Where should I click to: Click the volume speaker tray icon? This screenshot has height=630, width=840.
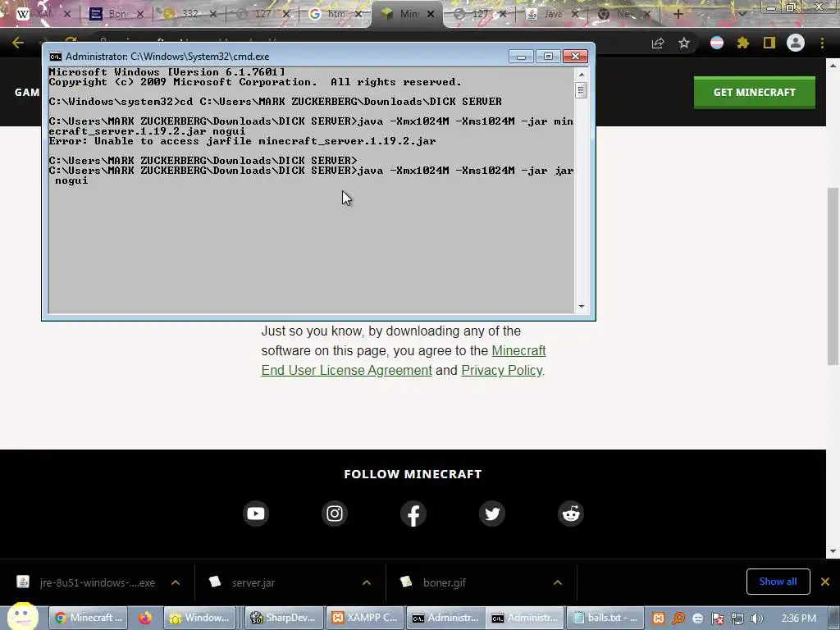pos(757,619)
